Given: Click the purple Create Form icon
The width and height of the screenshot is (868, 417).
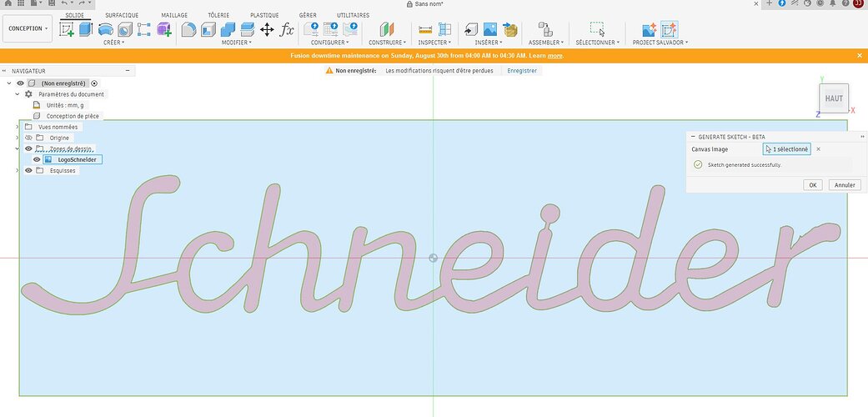Looking at the screenshot, I should (x=164, y=29).
